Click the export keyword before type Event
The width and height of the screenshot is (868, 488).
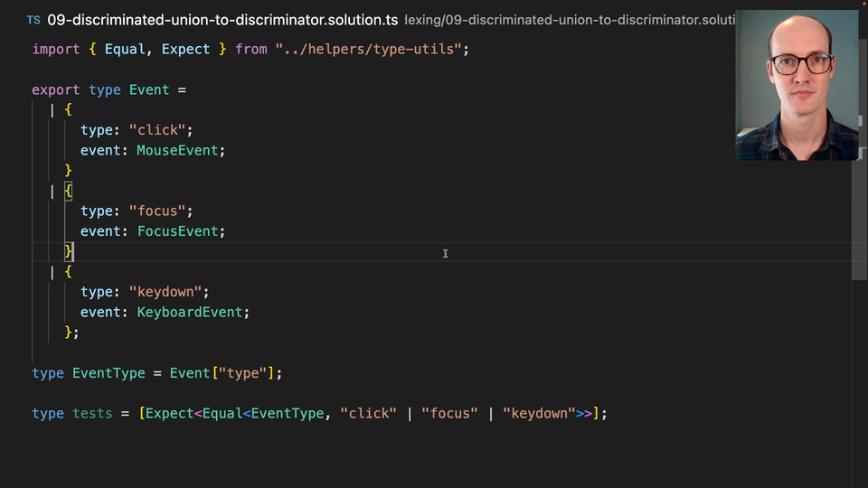pyautogui.click(x=56, y=89)
